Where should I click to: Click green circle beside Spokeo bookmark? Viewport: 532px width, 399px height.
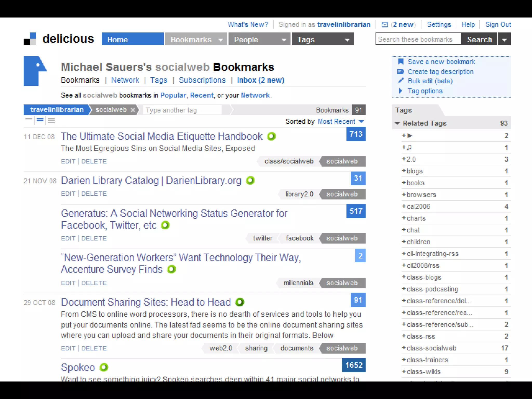coord(104,367)
